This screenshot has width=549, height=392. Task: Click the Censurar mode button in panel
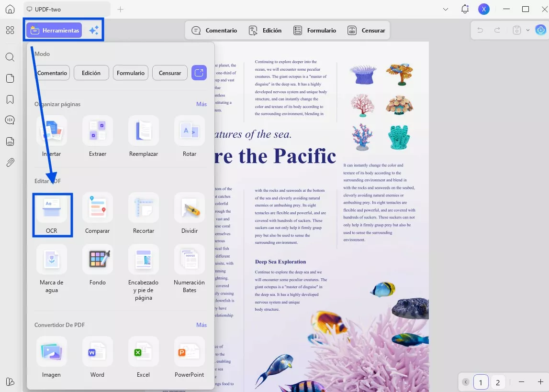[170, 73]
